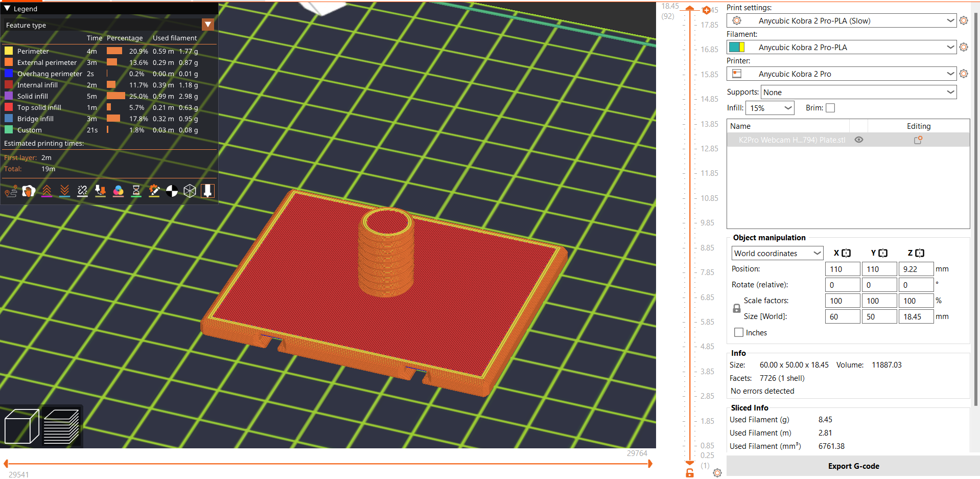Click the Position Z field showing 9.22
The image size is (980, 479).
(916, 269)
